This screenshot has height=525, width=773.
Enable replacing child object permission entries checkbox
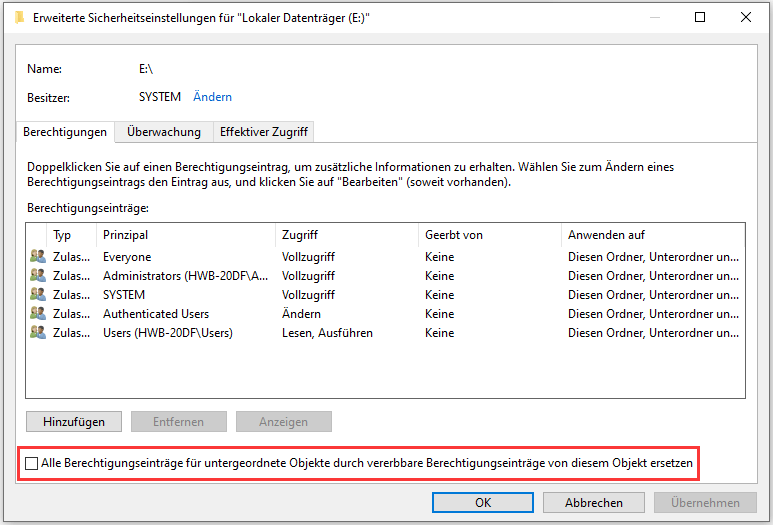pyautogui.click(x=32, y=464)
